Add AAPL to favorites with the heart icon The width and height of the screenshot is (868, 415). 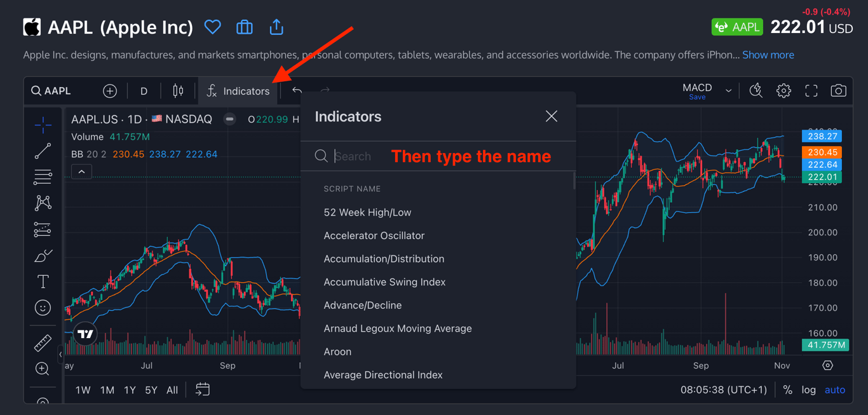point(213,27)
